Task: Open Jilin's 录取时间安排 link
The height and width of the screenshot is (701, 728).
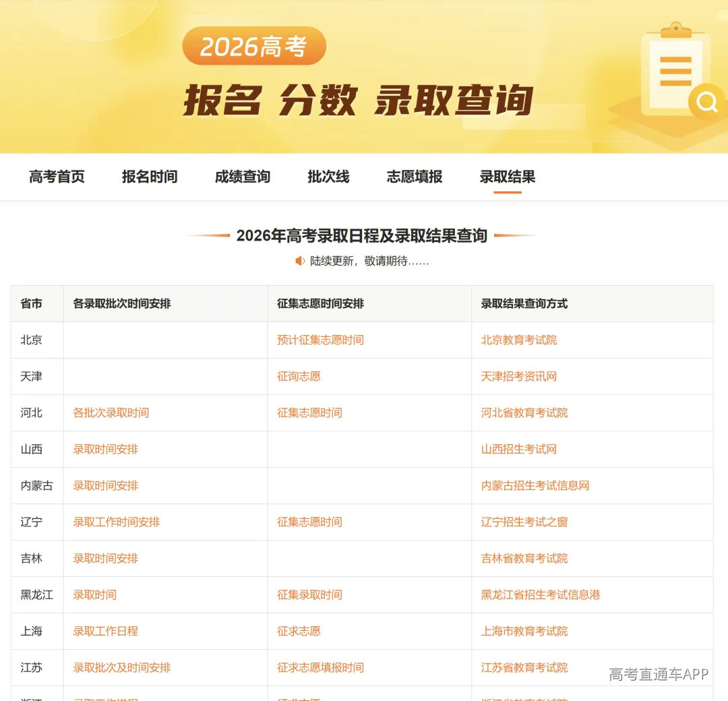Action: tap(105, 559)
